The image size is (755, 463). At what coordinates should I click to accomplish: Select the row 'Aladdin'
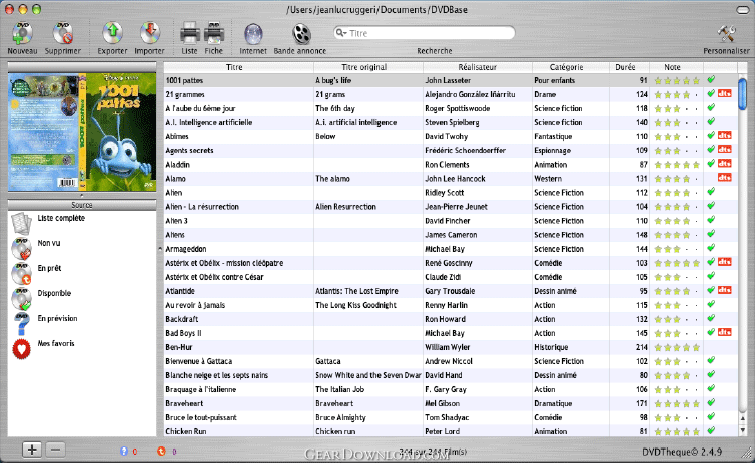[x=450, y=165]
